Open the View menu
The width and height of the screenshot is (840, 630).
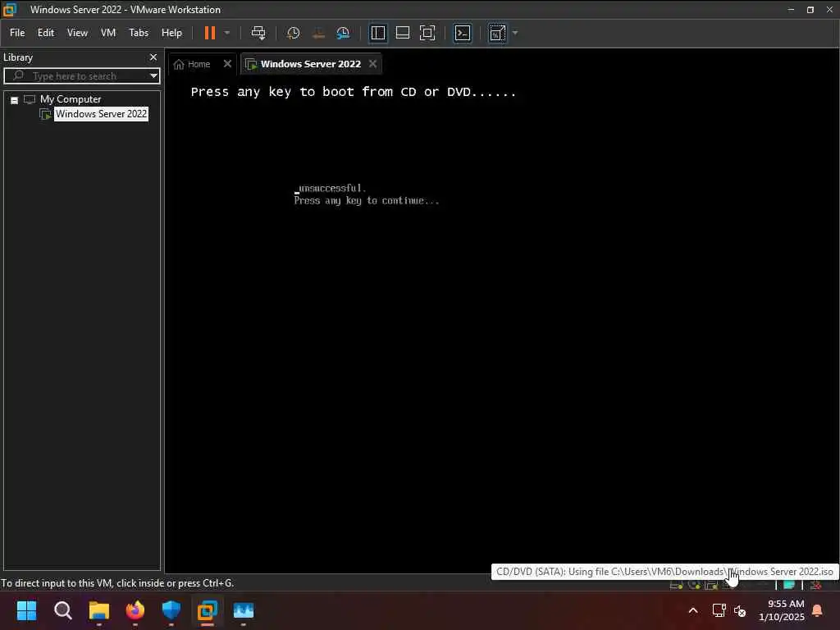tap(77, 33)
